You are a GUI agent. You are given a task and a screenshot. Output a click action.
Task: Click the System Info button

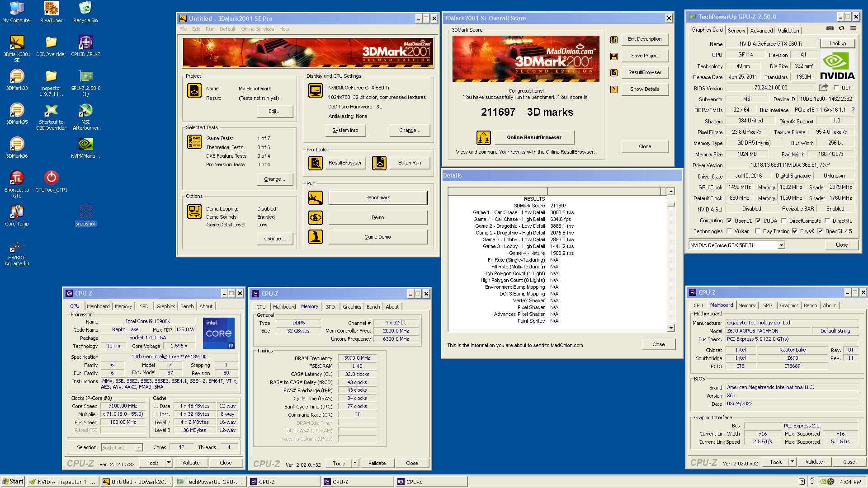tap(345, 130)
